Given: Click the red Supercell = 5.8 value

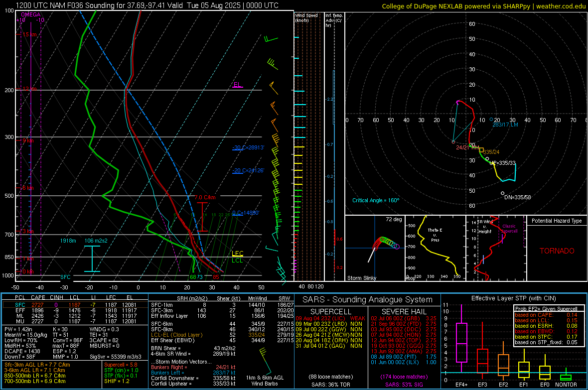Looking at the screenshot, I should click(x=121, y=365).
